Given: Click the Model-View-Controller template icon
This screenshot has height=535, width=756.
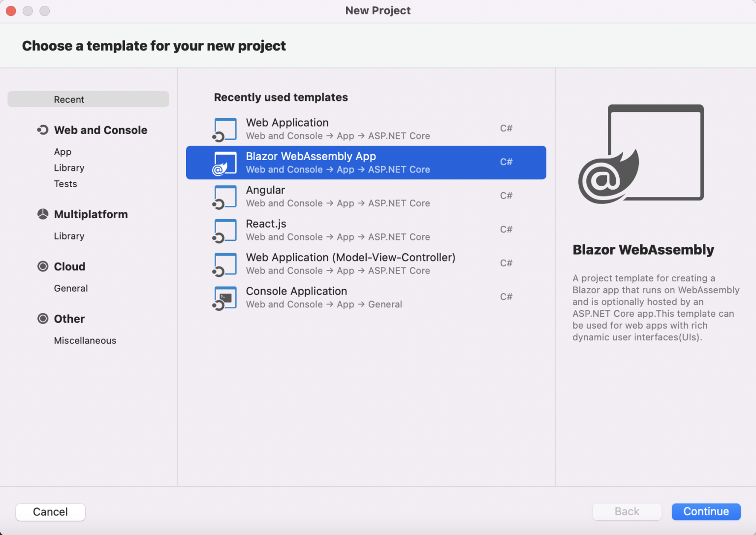Looking at the screenshot, I should click(x=225, y=265).
